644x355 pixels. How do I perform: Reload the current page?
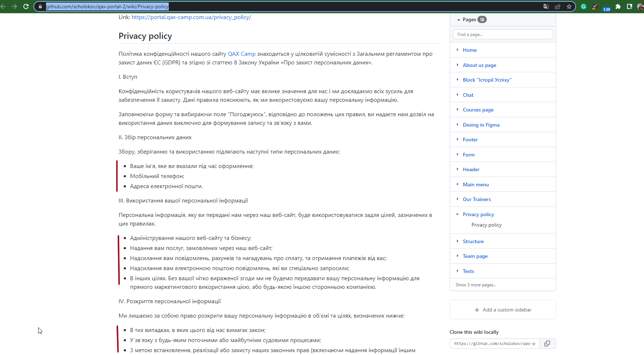pos(26,6)
